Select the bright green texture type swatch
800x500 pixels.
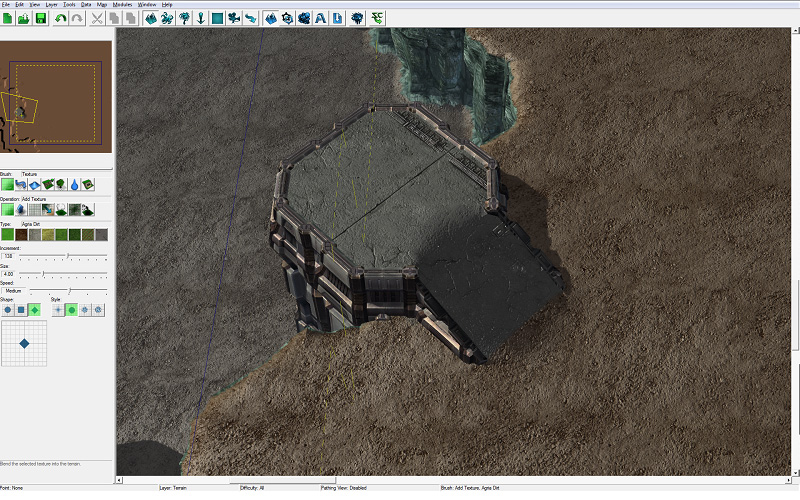pos(8,235)
